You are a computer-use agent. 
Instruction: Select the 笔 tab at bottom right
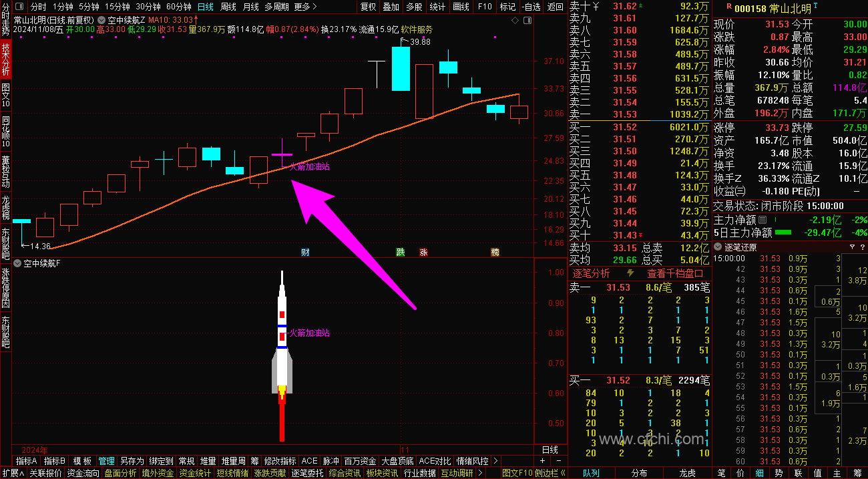coord(721,473)
